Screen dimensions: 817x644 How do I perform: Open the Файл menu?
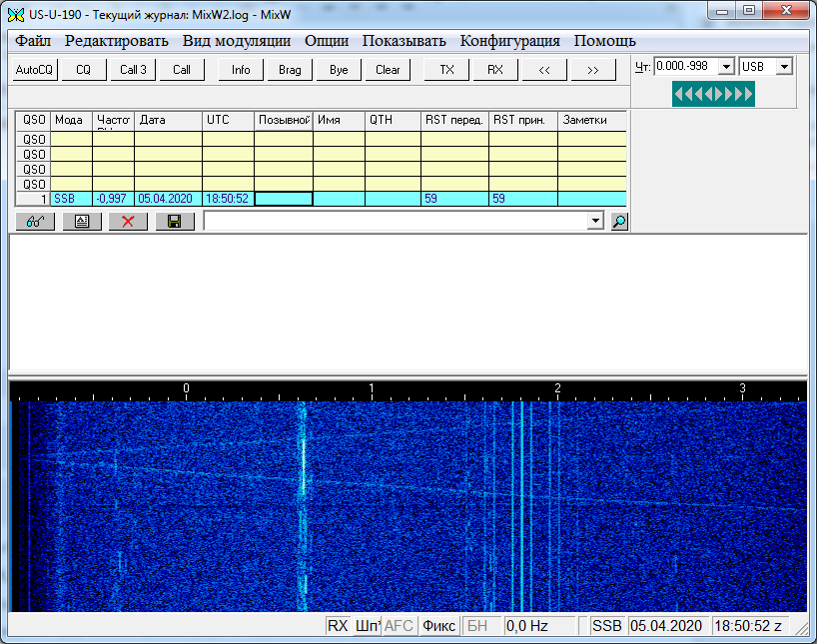33,41
